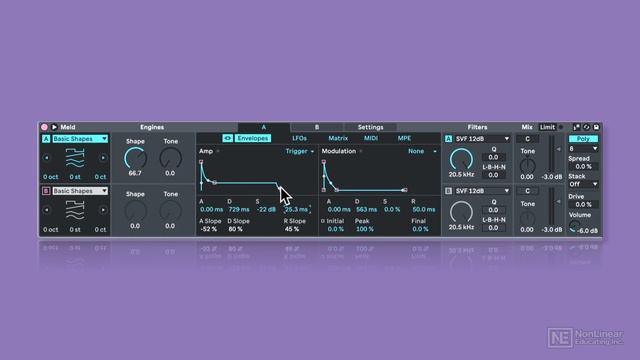The height and width of the screenshot is (360, 640).
Task: Open Amp envelope Trigger mode dropdown
Action: pos(300,151)
